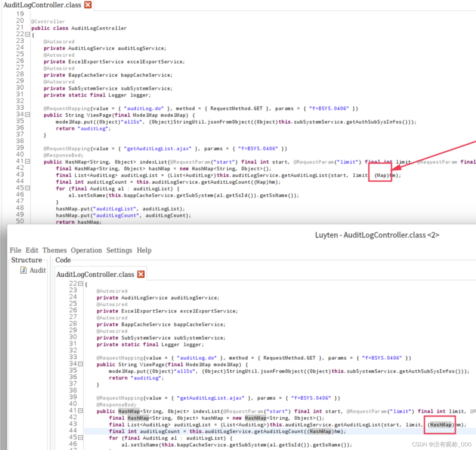Click the "getAuditLogList.ajax" string in front window
This screenshot has width=476, height=450.
[x=211, y=398]
